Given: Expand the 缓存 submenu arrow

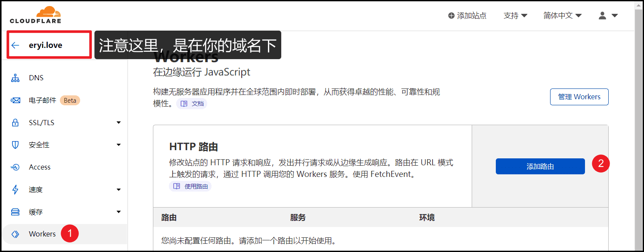Looking at the screenshot, I should pyautogui.click(x=119, y=212).
